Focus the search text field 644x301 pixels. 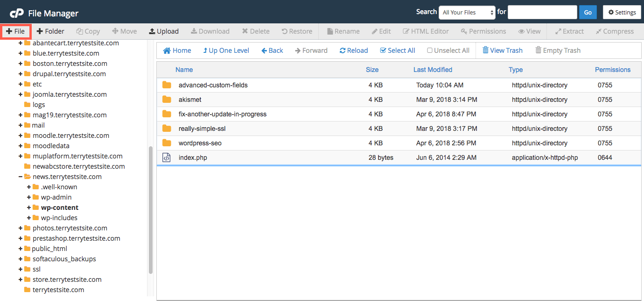(x=542, y=12)
